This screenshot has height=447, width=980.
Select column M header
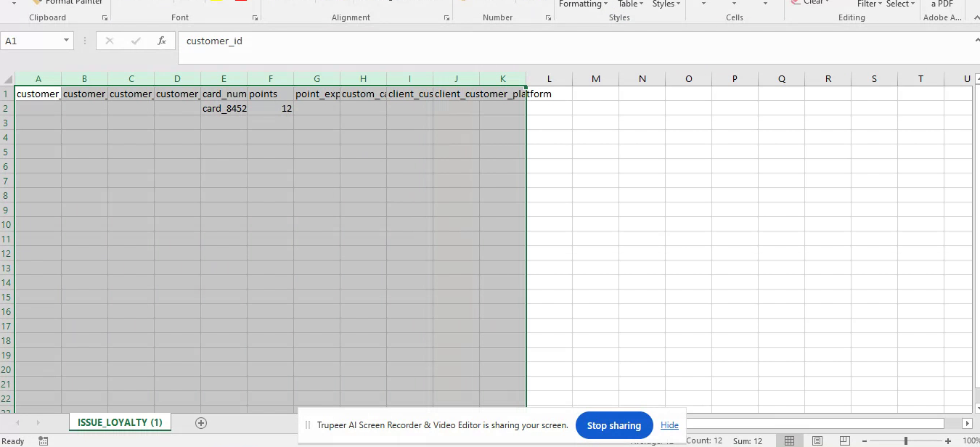(596, 79)
